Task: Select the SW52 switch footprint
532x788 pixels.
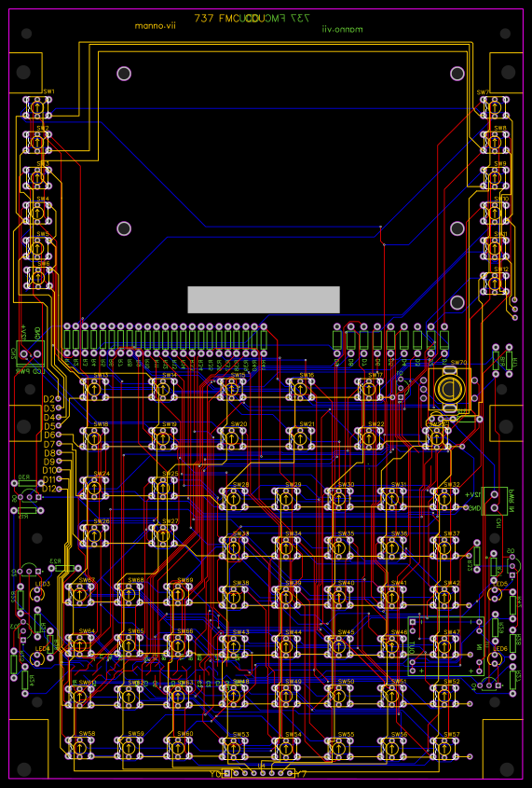Action: click(x=444, y=695)
